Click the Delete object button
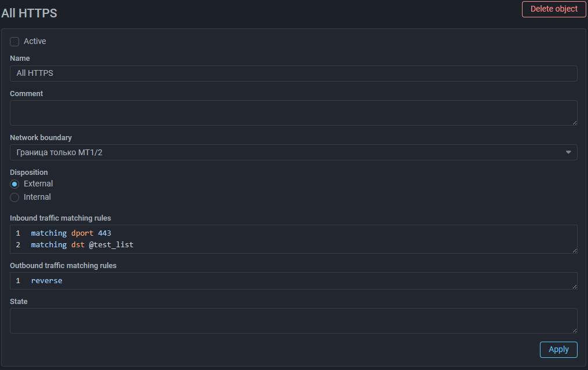 [553, 9]
